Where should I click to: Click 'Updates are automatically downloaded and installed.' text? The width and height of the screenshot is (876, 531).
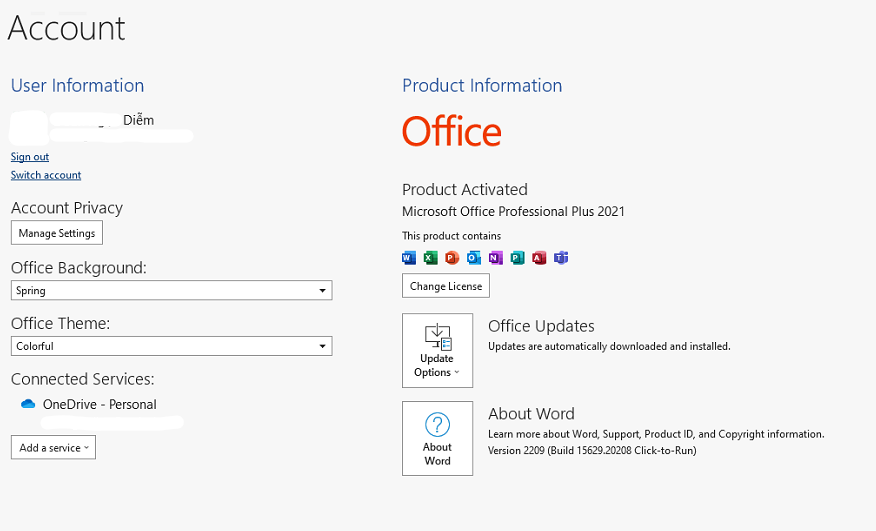[610, 347]
